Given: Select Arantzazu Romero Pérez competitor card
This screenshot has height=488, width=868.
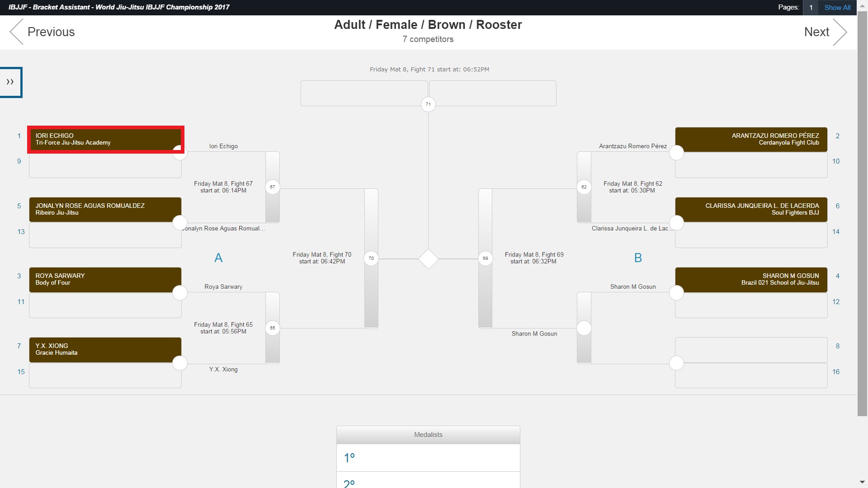Looking at the screenshot, I should [x=751, y=139].
